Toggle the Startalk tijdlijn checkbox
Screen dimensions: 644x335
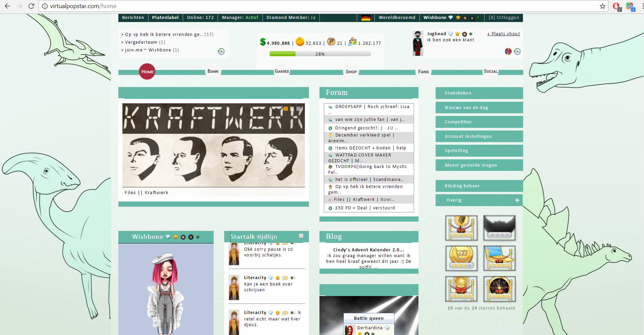tap(301, 236)
